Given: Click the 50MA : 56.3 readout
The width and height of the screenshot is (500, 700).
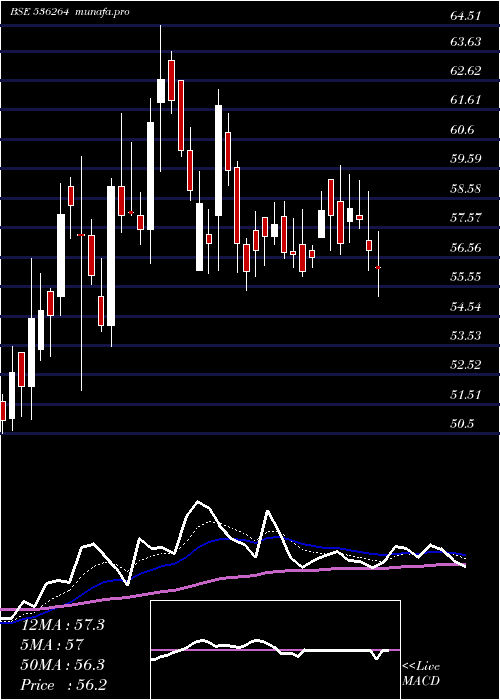Looking at the screenshot, I should tap(63, 665).
